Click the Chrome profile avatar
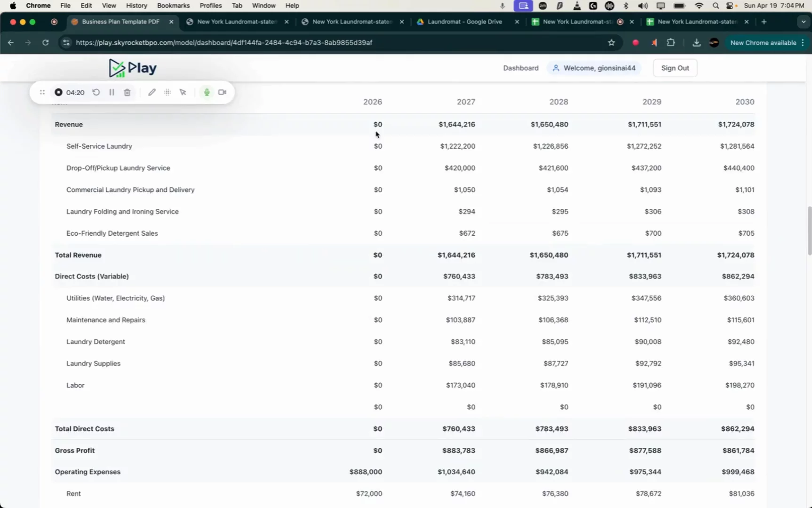812x508 pixels. point(714,42)
